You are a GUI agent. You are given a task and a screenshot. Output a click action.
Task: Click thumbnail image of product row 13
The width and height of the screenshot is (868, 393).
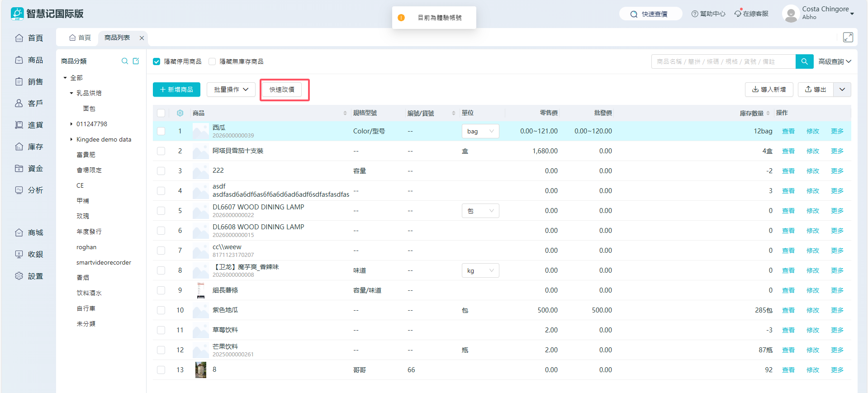click(200, 370)
